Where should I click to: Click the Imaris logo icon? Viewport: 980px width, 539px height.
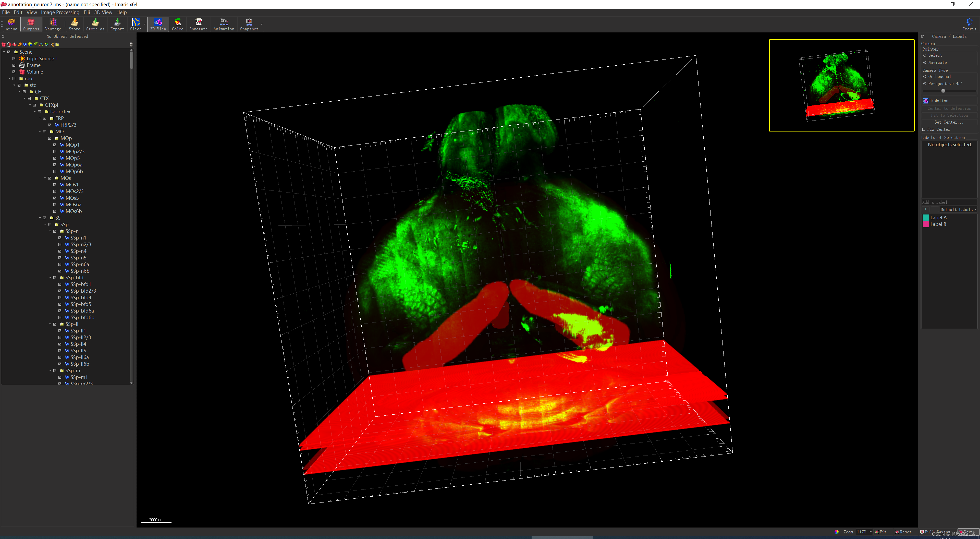pyautogui.click(x=969, y=24)
